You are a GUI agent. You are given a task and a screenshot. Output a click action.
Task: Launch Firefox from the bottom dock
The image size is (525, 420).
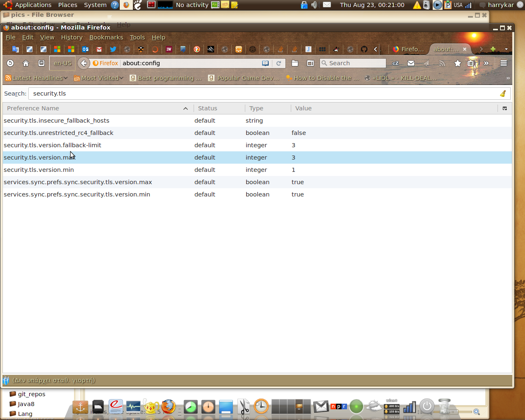click(168, 406)
